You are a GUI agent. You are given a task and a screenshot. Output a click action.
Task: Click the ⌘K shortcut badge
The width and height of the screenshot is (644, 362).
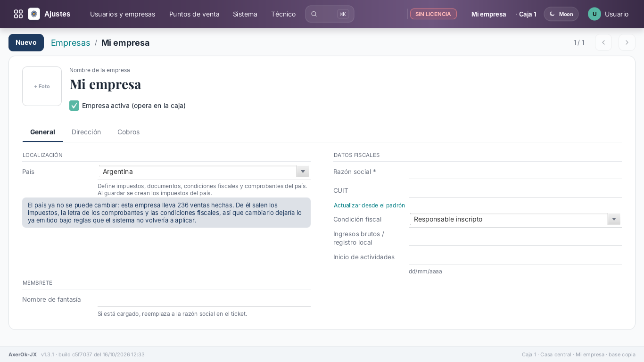343,14
